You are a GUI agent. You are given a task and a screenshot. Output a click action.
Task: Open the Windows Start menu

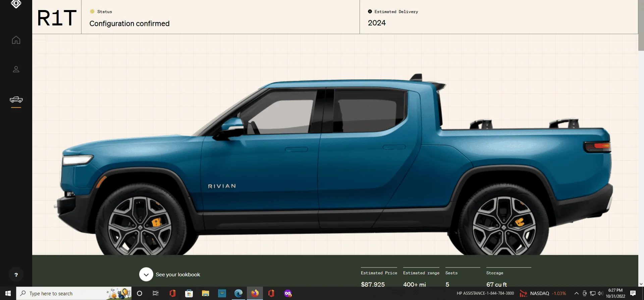pos(8,293)
